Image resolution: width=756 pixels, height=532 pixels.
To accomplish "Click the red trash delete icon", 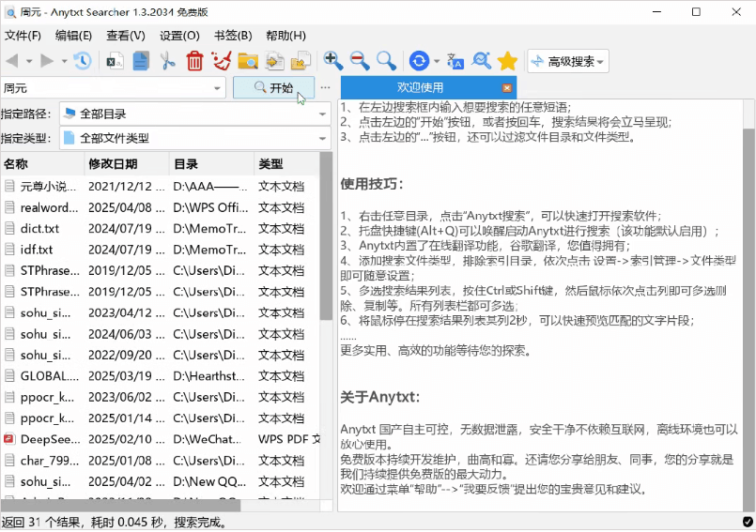I will [x=194, y=61].
